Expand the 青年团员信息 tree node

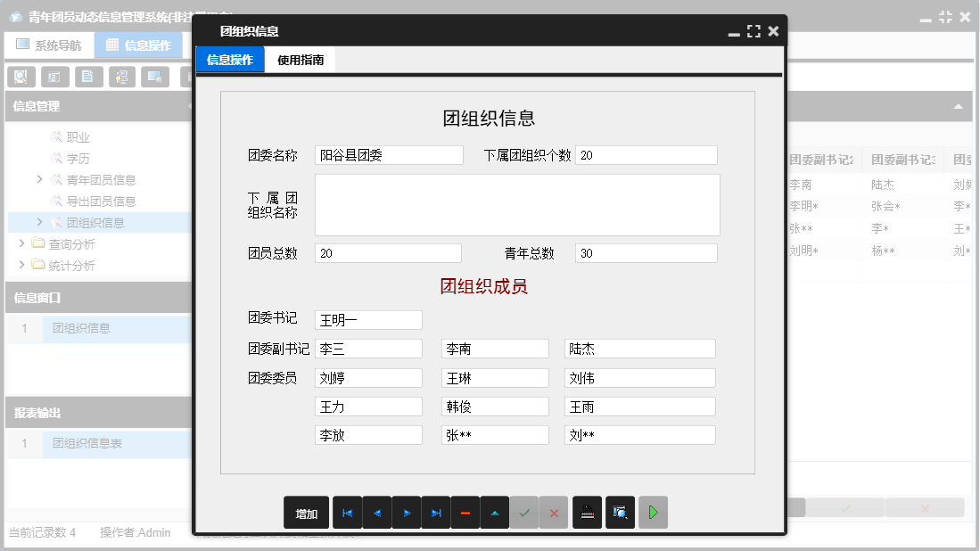[38, 179]
